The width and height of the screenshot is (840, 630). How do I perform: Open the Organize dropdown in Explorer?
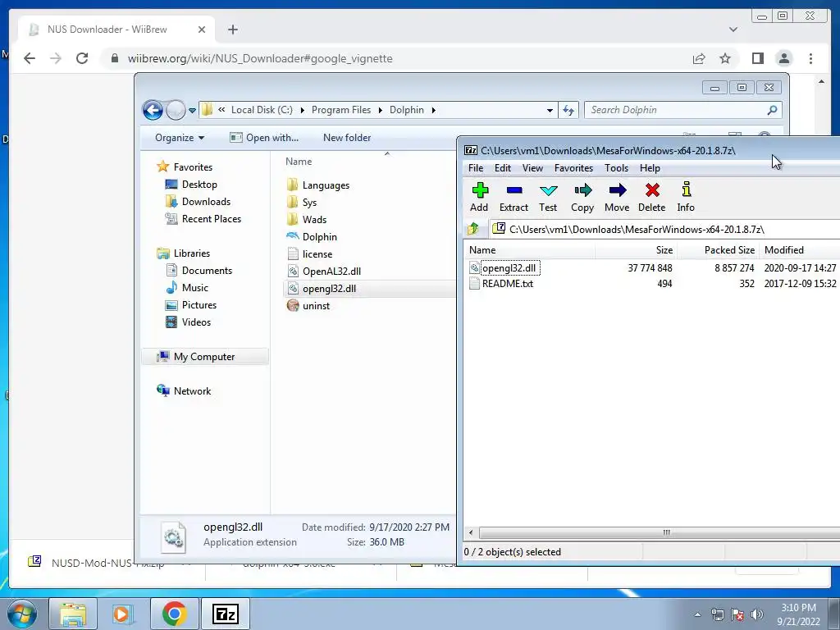[x=180, y=138]
